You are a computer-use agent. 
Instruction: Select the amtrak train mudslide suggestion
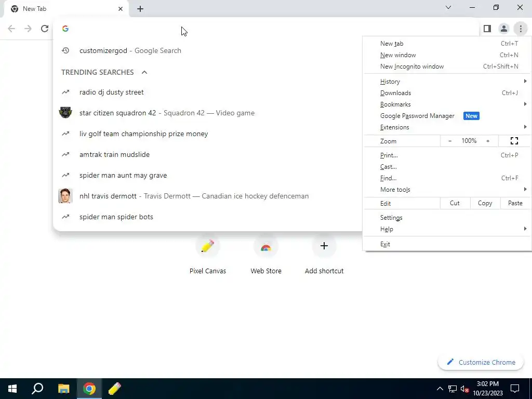click(x=208, y=154)
